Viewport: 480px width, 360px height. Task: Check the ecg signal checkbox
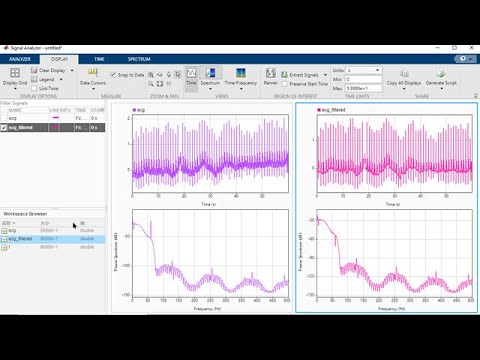click(4, 118)
